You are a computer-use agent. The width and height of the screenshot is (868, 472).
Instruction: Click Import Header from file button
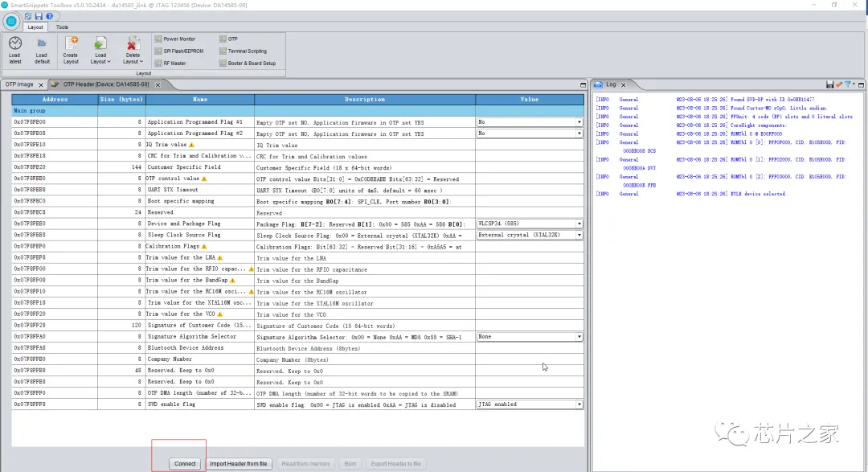click(239, 464)
